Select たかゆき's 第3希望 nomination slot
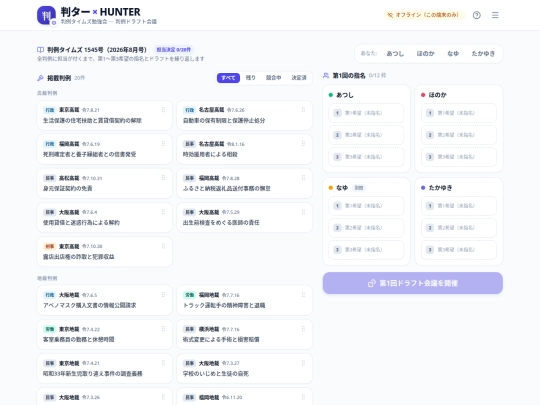 (x=459, y=250)
